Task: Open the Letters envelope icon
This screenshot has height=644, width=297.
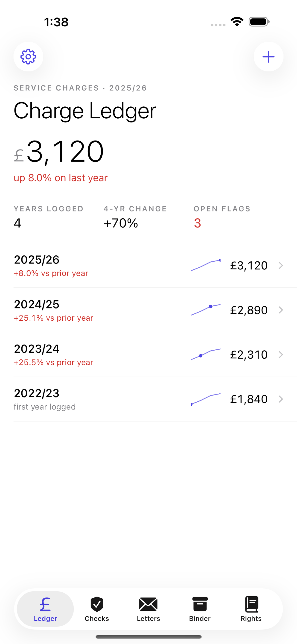Action: coord(148,604)
